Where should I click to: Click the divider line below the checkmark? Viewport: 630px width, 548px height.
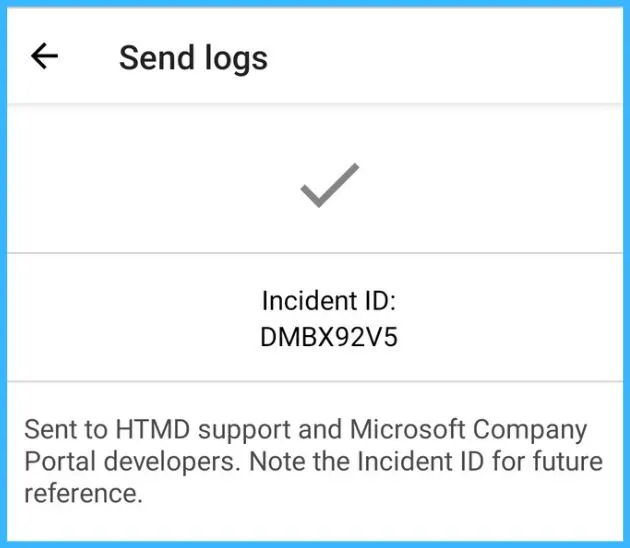click(315, 253)
